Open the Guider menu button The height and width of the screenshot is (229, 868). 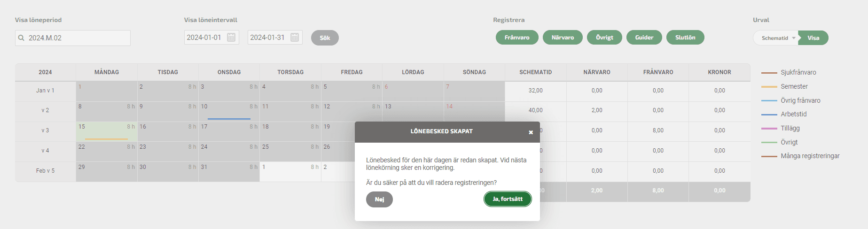[644, 38]
